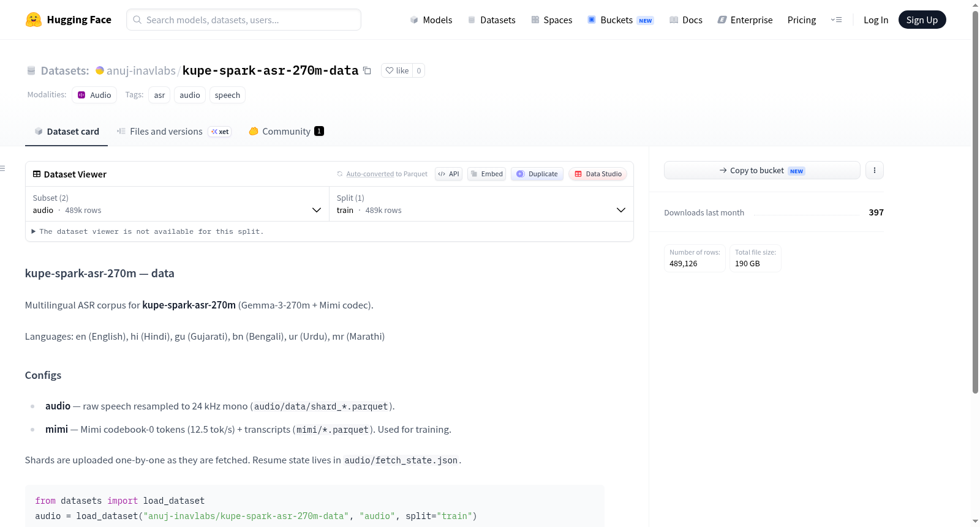Open Spaces from the top navigation

pos(551,20)
